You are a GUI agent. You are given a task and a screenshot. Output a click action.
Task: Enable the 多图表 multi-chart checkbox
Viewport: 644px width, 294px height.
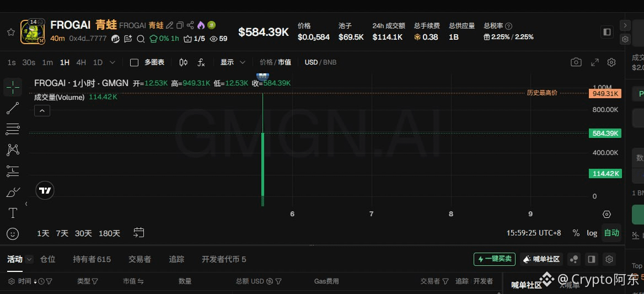click(134, 62)
